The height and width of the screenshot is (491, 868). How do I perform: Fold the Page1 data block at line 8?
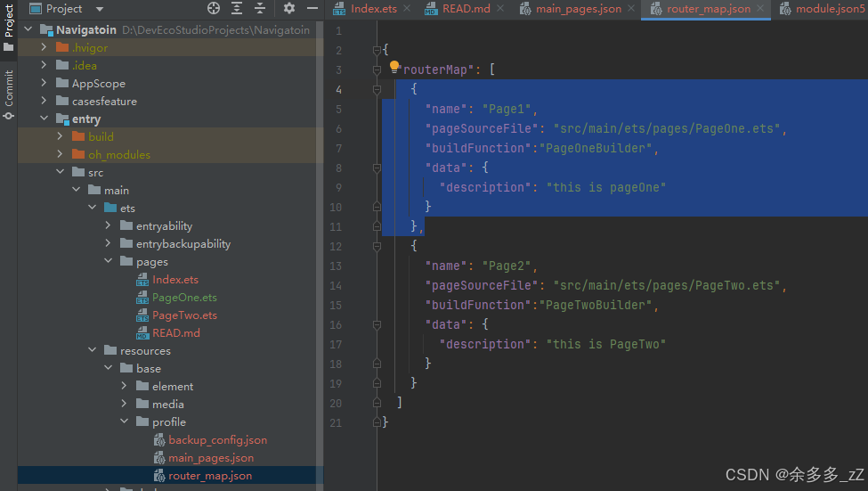[x=377, y=168]
